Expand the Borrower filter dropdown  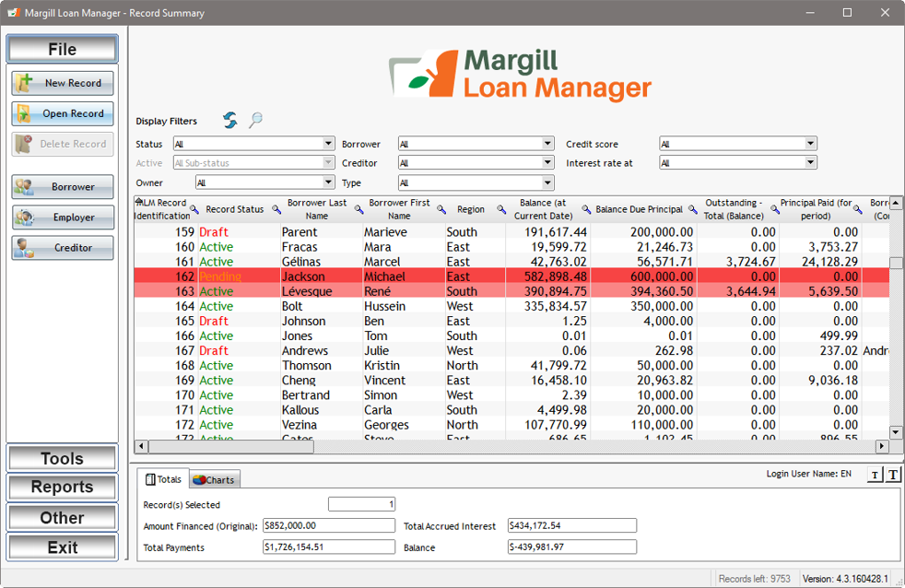[x=547, y=144]
